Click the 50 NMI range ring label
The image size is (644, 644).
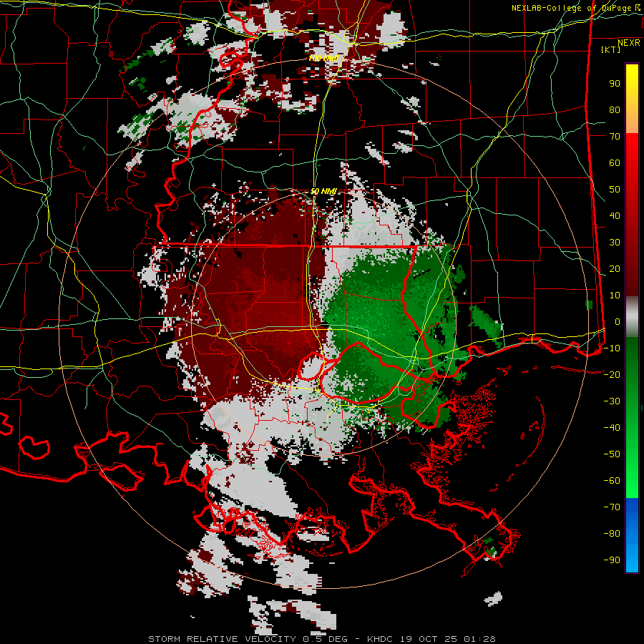323,191
